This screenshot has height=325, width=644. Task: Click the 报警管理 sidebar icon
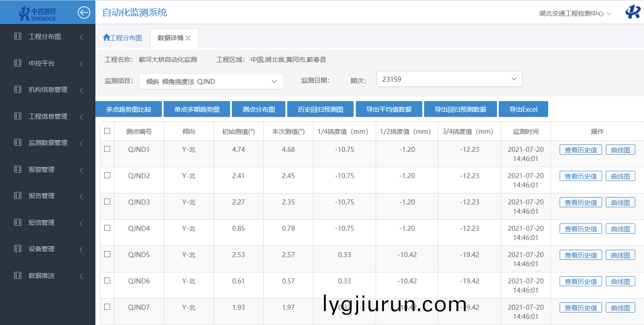(x=18, y=169)
